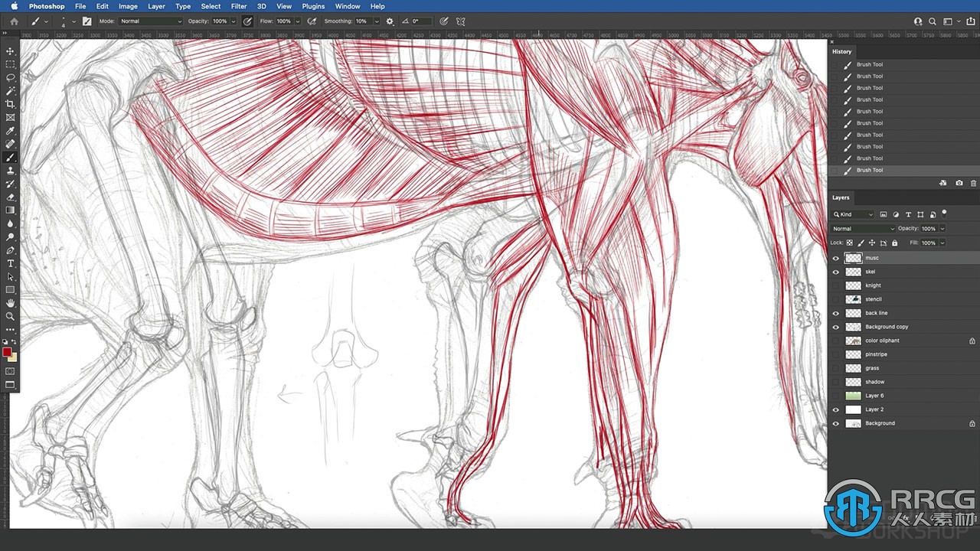Select the Lasso tool

[11, 77]
